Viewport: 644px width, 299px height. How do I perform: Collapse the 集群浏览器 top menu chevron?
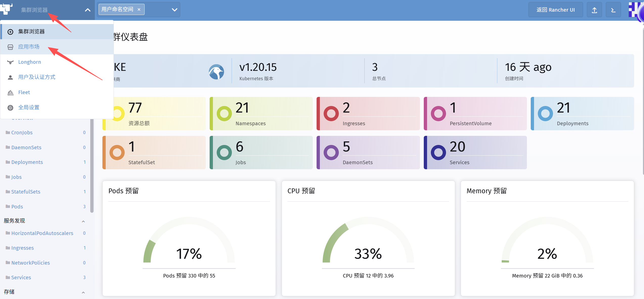(x=87, y=10)
